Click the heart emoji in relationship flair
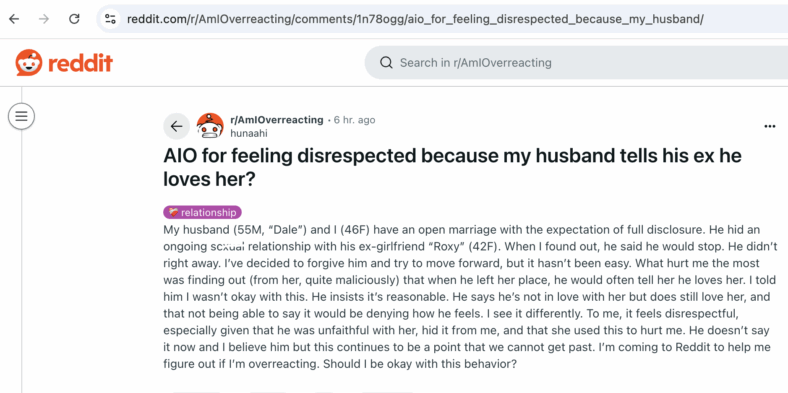788x393 pixels. pos(173,212)
